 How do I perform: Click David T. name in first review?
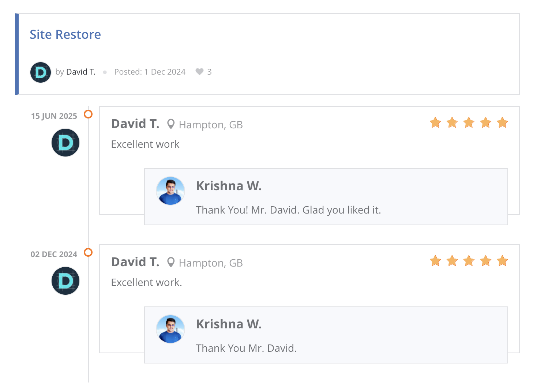pos(135,124)
